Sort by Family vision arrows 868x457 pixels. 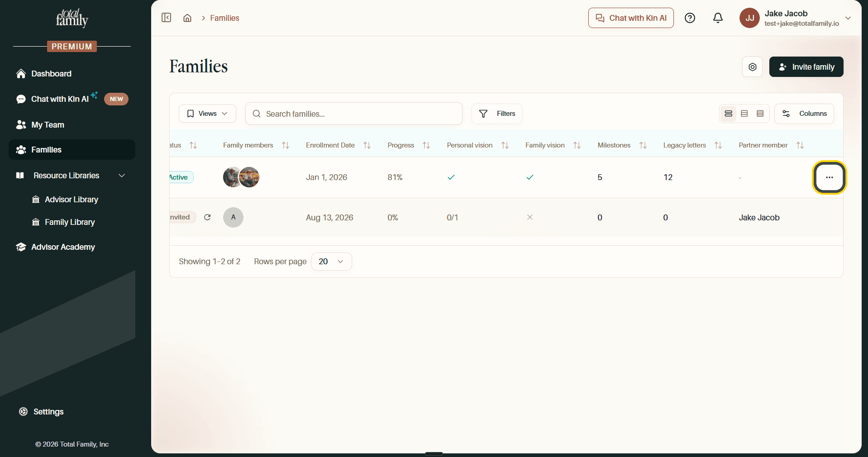[577, 145]
